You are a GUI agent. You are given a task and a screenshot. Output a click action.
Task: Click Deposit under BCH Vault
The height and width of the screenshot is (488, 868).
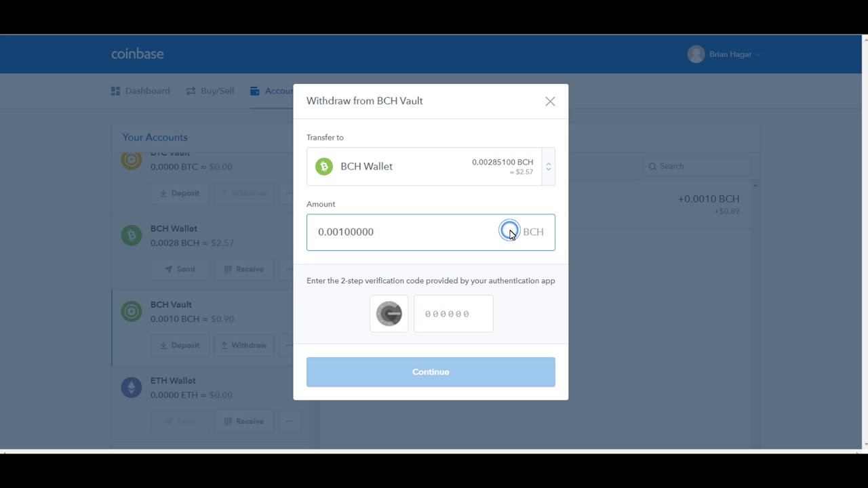(180, 345)
